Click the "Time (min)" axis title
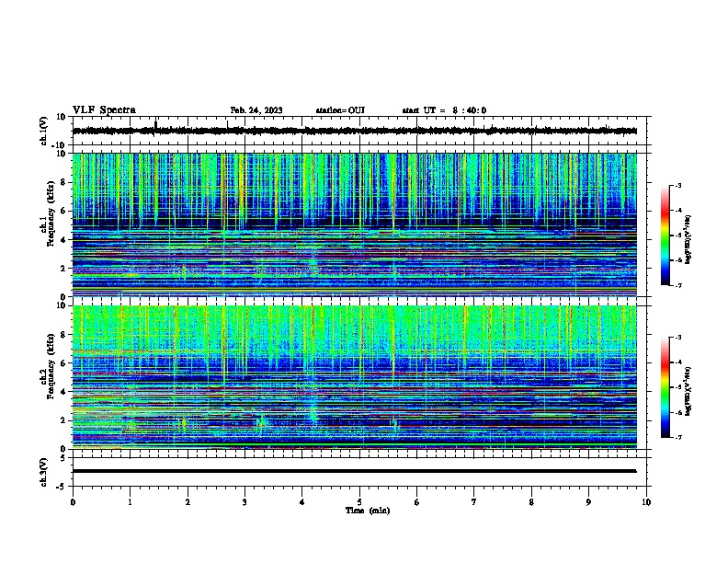 368,511
